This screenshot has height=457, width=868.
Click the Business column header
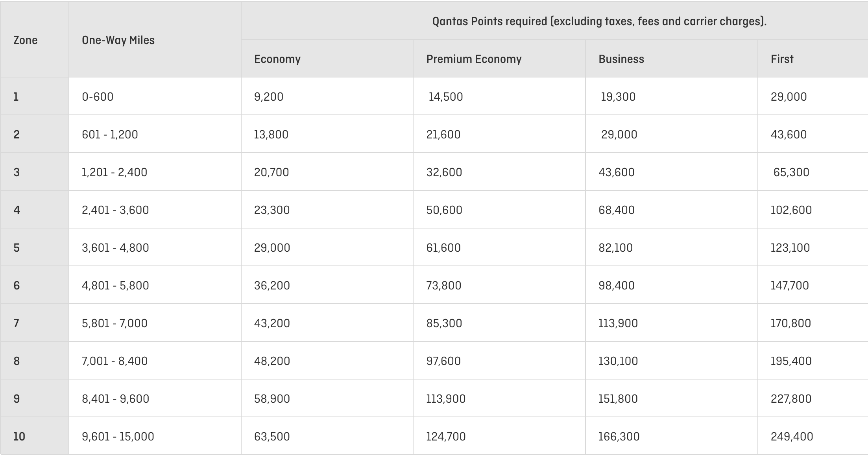point(621,59)
